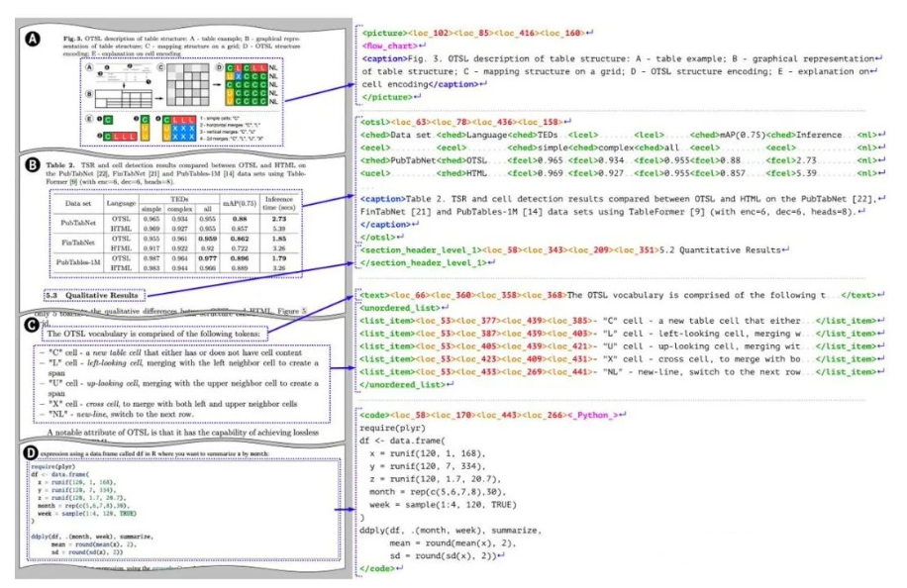This screenshot has width=907, height=588.
Task: Click the closing </otsl> tag
Action: (x=377, y=237)
